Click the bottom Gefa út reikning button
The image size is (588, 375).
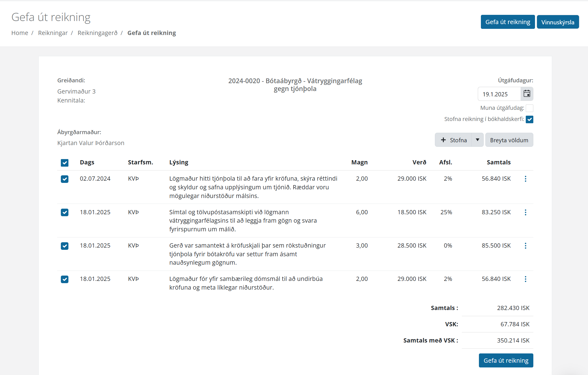click(x=506, y=360)
